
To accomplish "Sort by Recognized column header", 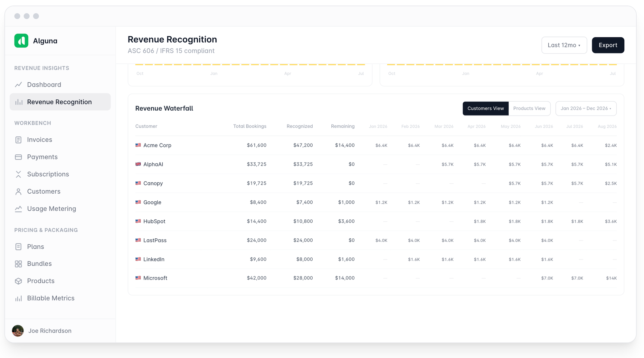I will [299, 126].
